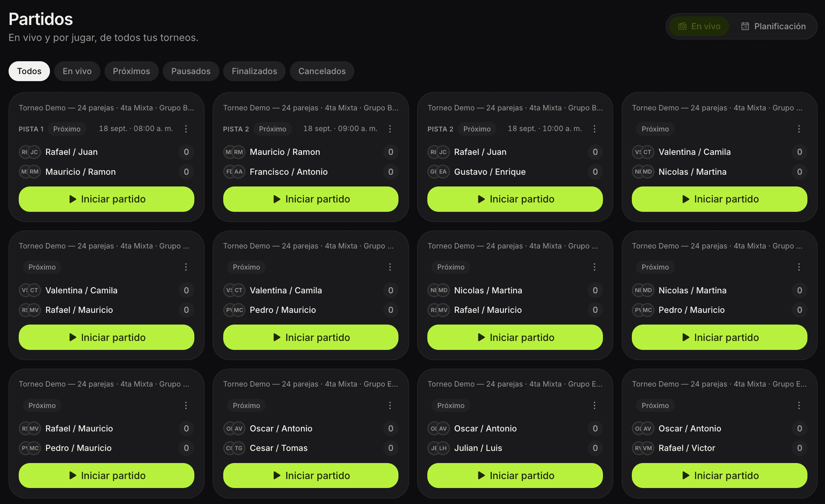
Task: Open three-dot menu on Valentina/Camila vs Rafael/Mauricio card
Action: [186, 267]
